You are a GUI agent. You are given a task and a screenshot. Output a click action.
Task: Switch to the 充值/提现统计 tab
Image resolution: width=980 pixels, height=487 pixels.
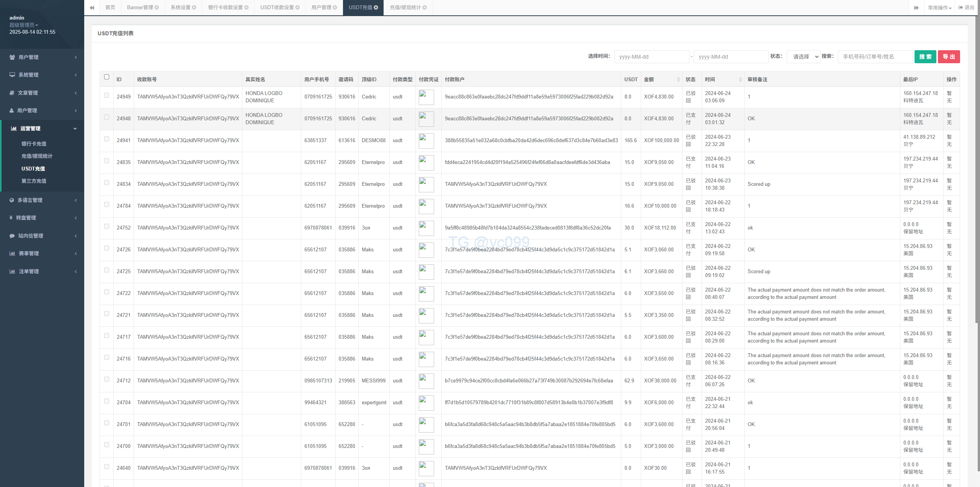click(x=405, y=7)
